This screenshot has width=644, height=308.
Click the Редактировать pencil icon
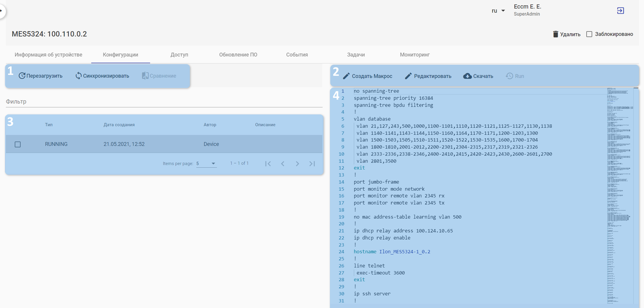tap(408, 76)
